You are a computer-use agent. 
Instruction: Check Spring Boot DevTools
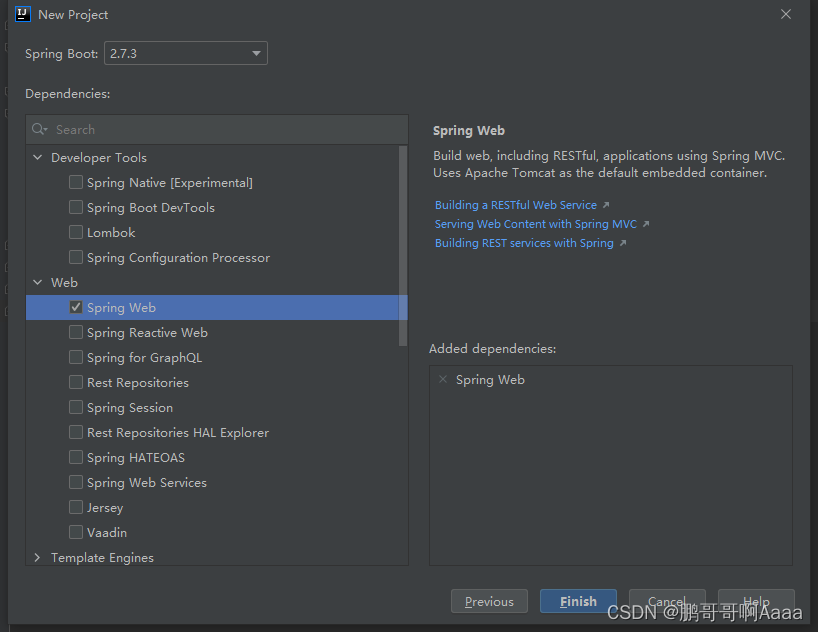76,207
